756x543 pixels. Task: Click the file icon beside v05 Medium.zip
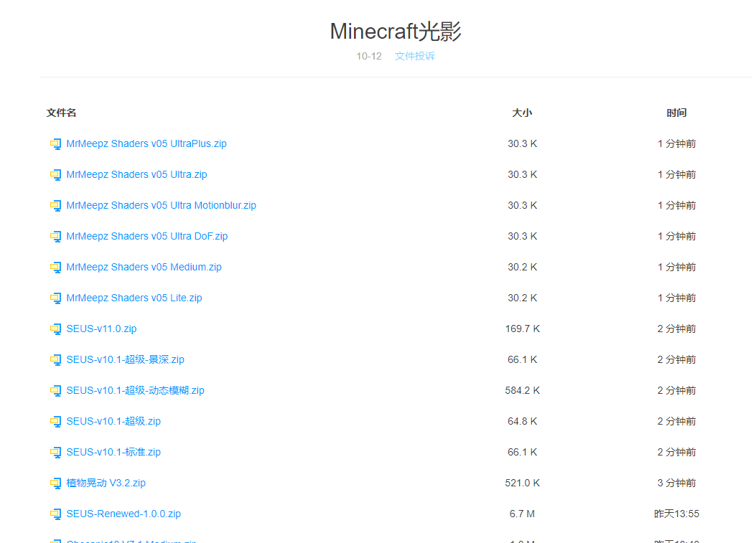[x=55, y=268]
